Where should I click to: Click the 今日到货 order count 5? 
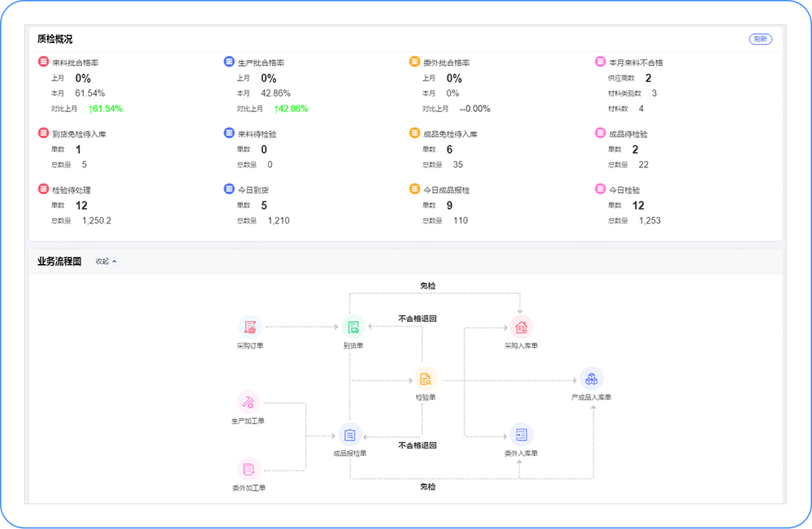pyautogui.click(x=264, y=206)
